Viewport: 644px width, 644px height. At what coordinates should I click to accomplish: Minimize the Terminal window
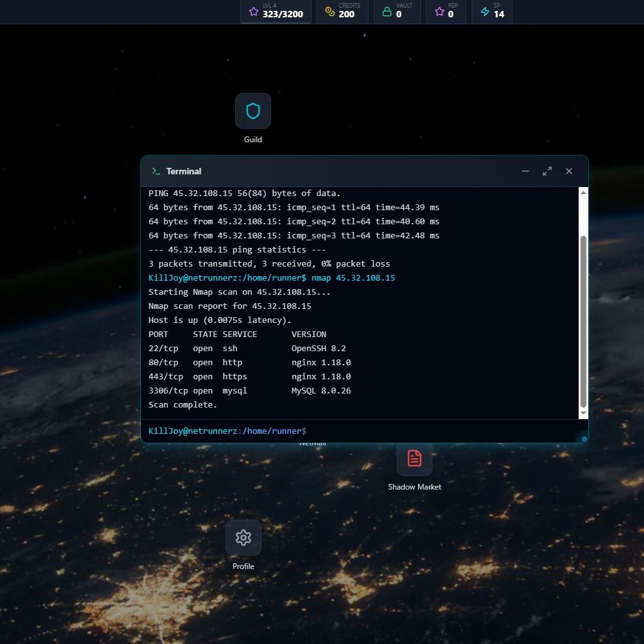pyautogui.click(x=525, y=171)
